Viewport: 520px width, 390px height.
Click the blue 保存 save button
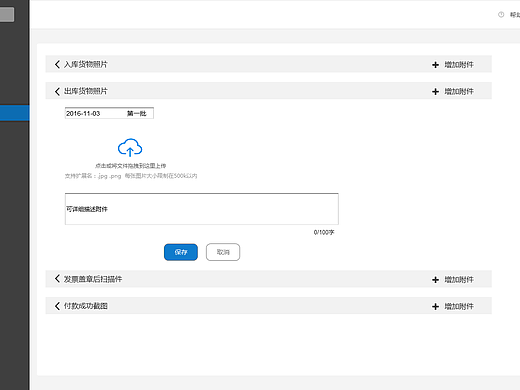pyautogui.click(x=181, y=252)
